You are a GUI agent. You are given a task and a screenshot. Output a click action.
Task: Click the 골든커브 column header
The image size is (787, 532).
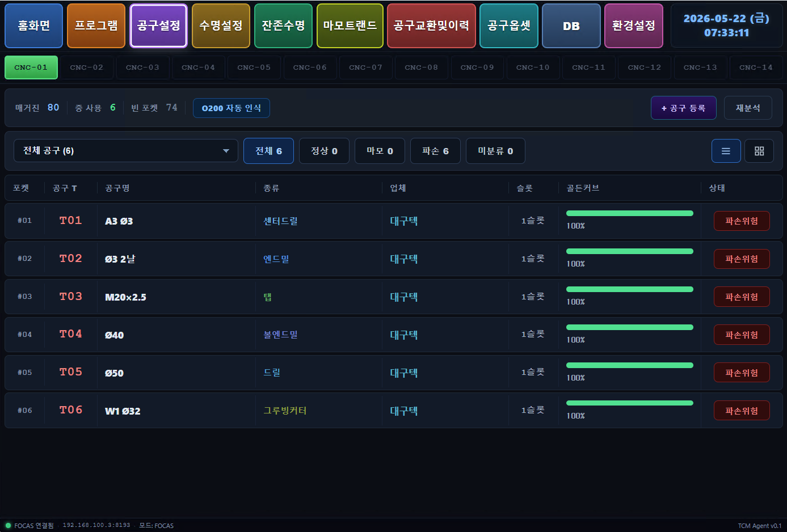583,188
